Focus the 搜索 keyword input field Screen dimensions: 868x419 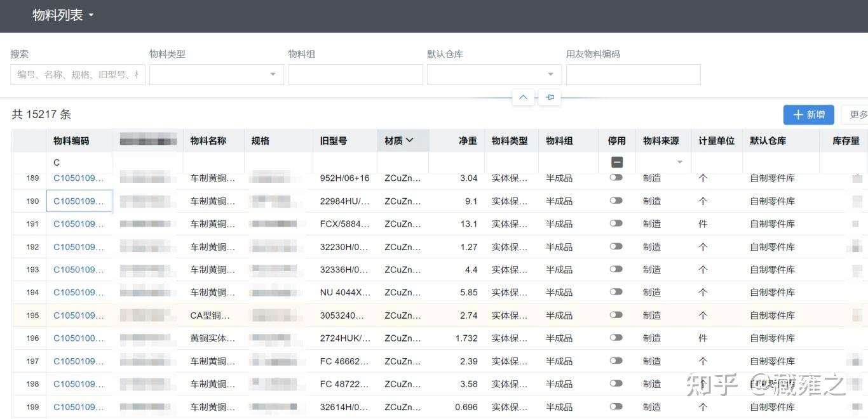[78, 75]
